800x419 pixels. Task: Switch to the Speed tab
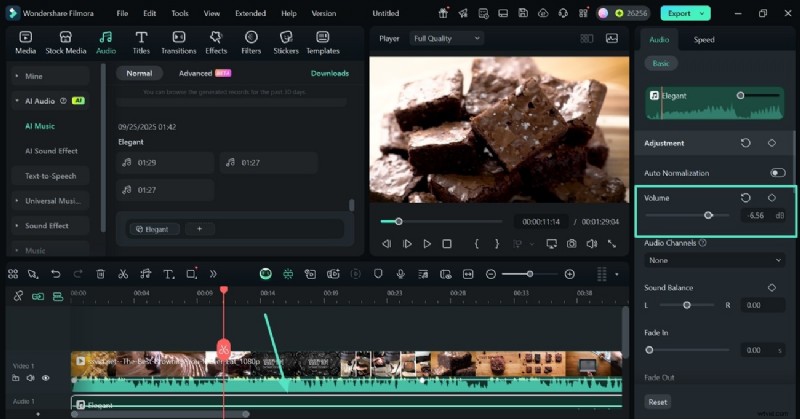click(704, 40)
